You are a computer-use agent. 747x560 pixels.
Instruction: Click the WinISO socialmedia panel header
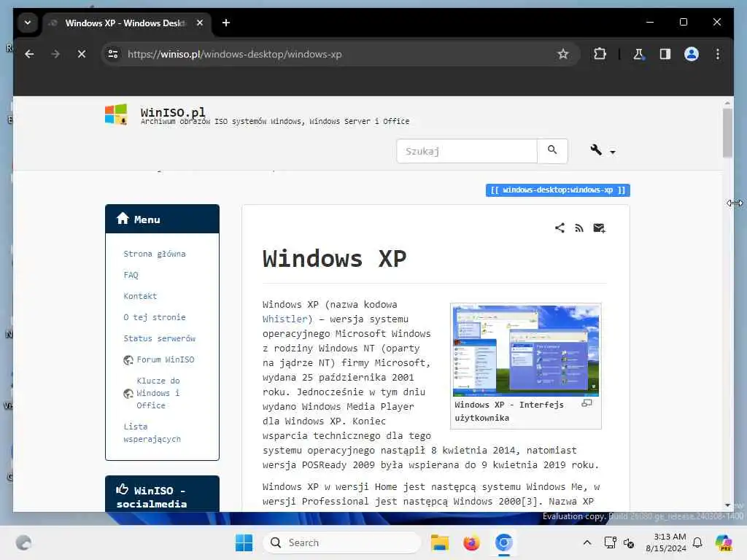[x=162, y=494]
